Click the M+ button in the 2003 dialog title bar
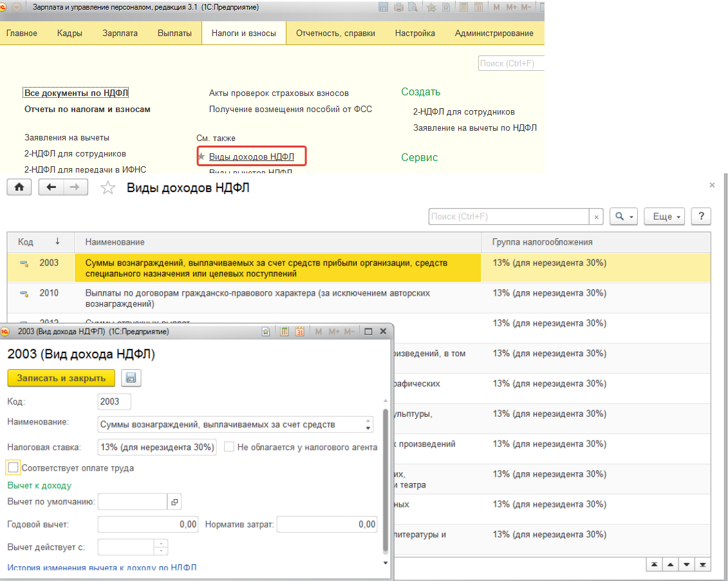The image size is (728, 581). coord(334,332)
